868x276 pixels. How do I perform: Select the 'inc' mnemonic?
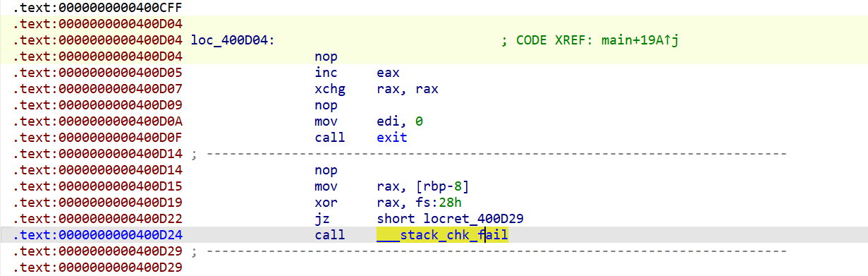[x=326, y=73]
